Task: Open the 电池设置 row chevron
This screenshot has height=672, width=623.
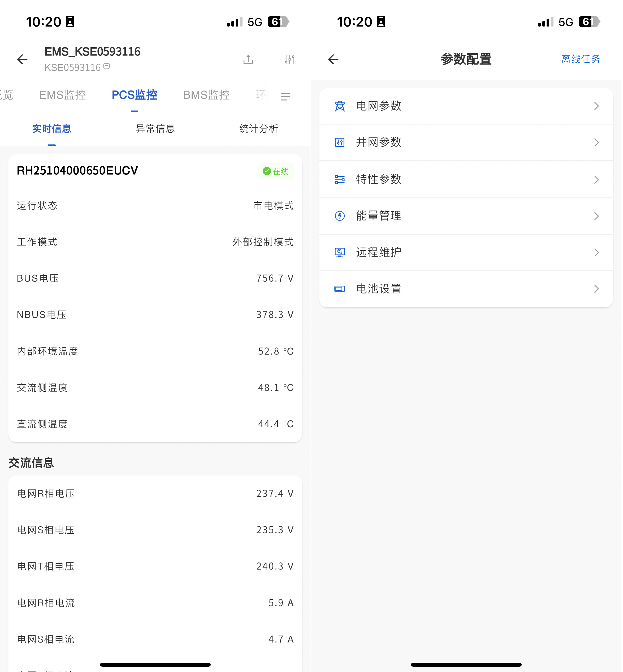Action: pyautogui.click(x=596, y=289)
